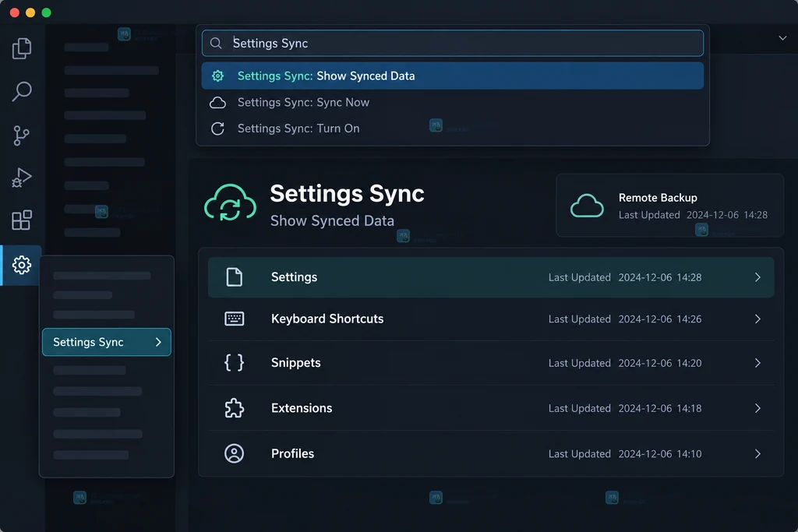798x532 pixels.
Task: Click the Settings row label
Action: (x=294, y=277)
